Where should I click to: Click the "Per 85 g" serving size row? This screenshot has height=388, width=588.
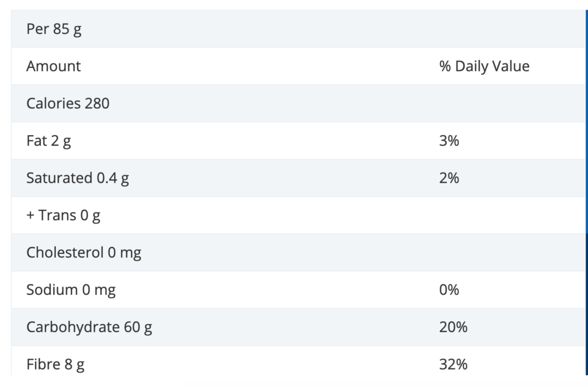point(54,29)
